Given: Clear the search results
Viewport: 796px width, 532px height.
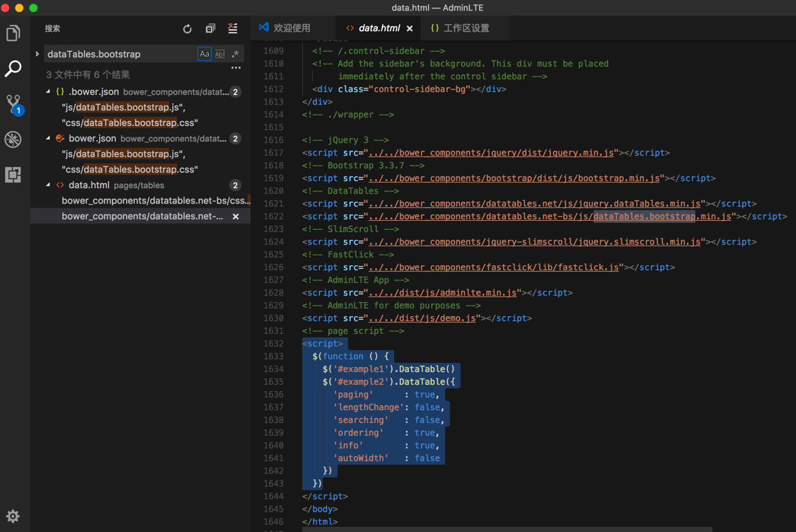Looking at the screenshot, I should coord(233,29).
